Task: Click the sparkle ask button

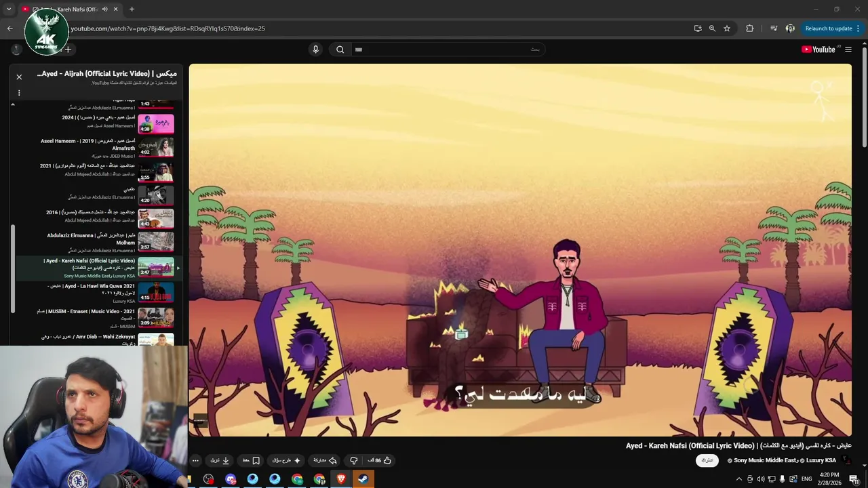Action: pos(286,460)
